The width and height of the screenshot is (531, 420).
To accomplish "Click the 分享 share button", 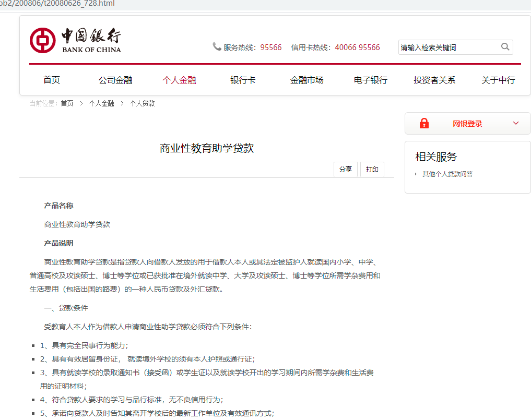I will pyautogui.click(x=346, y=170).
